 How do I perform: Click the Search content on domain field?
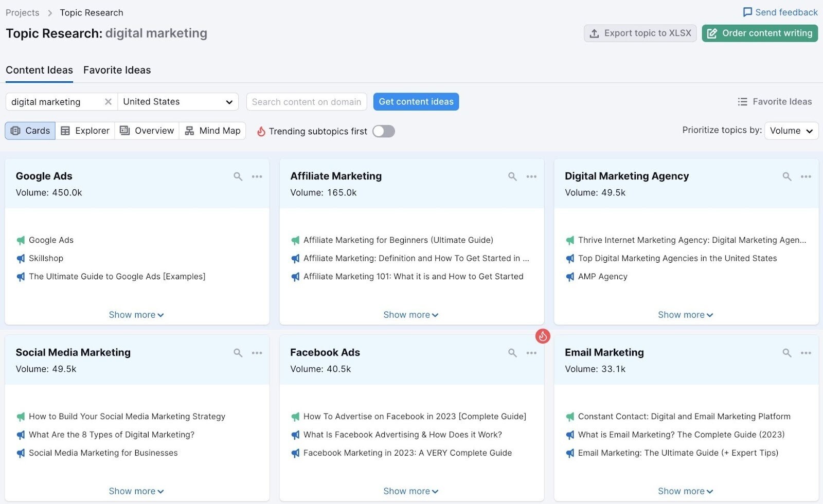307,101
